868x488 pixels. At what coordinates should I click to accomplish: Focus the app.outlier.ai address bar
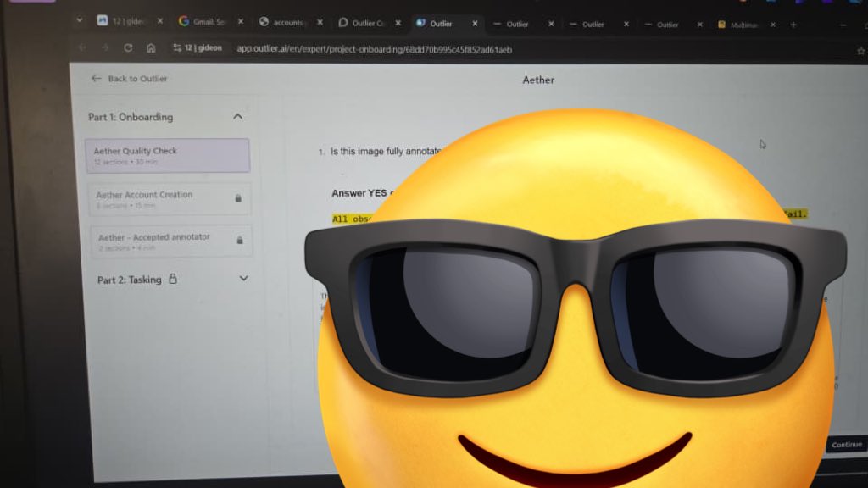pyautogui.click(x=374, y=50)
